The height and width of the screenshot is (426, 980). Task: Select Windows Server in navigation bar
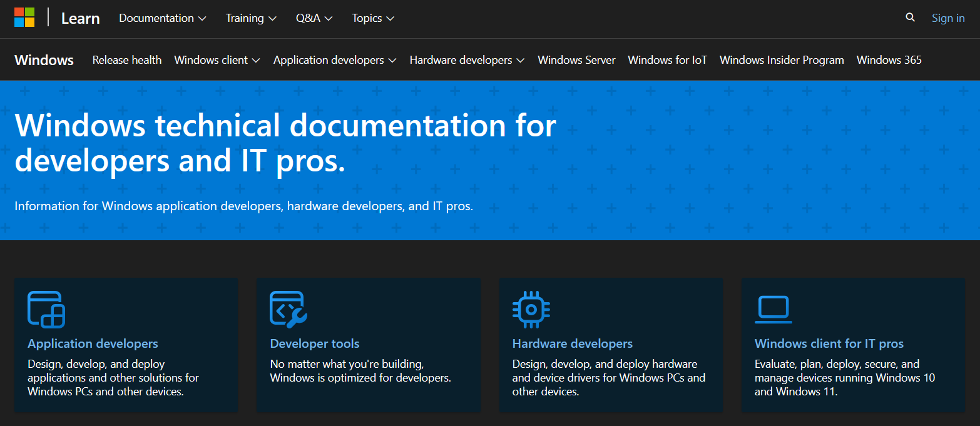[576, 60]
